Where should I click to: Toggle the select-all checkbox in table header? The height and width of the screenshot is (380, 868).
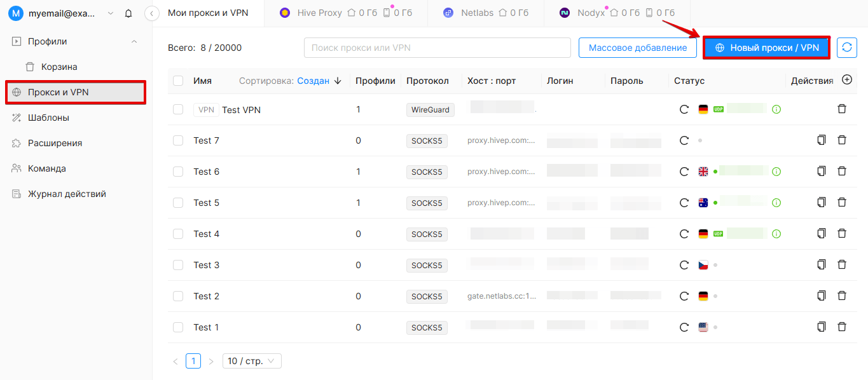click(x=178, y=81)
